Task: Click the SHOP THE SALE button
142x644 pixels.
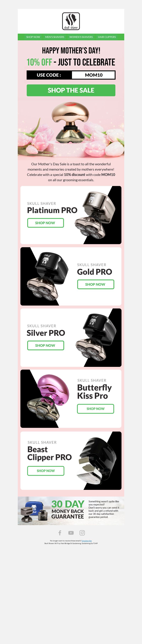Action: click(71, 90)
